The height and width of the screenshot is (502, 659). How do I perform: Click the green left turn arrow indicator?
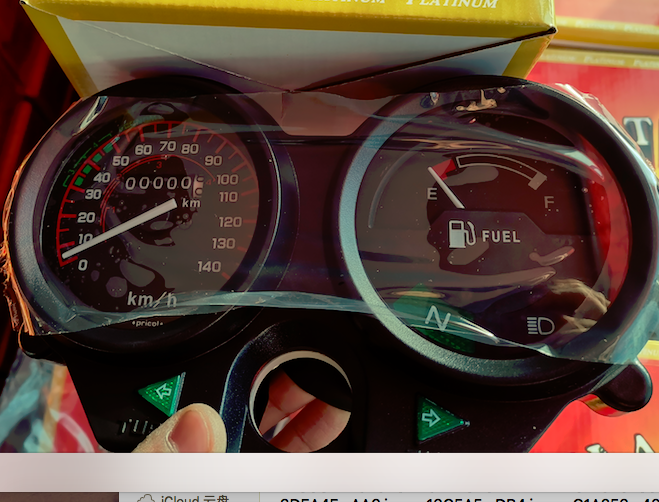coord(164,394)
